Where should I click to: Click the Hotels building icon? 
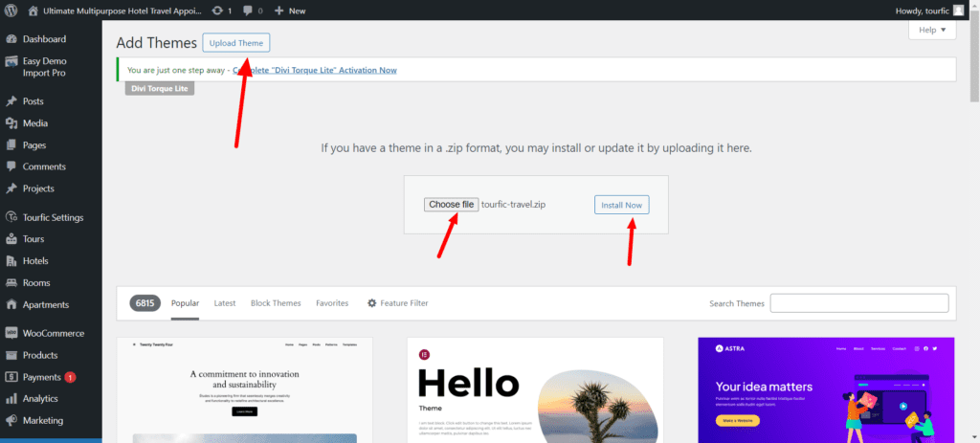(11, 260)
